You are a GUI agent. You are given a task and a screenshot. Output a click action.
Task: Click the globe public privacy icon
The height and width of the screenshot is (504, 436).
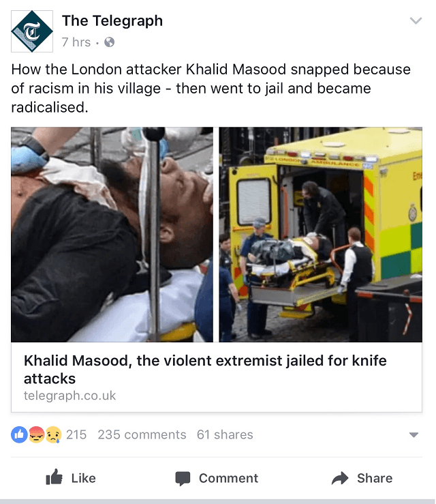pos(110,42)
